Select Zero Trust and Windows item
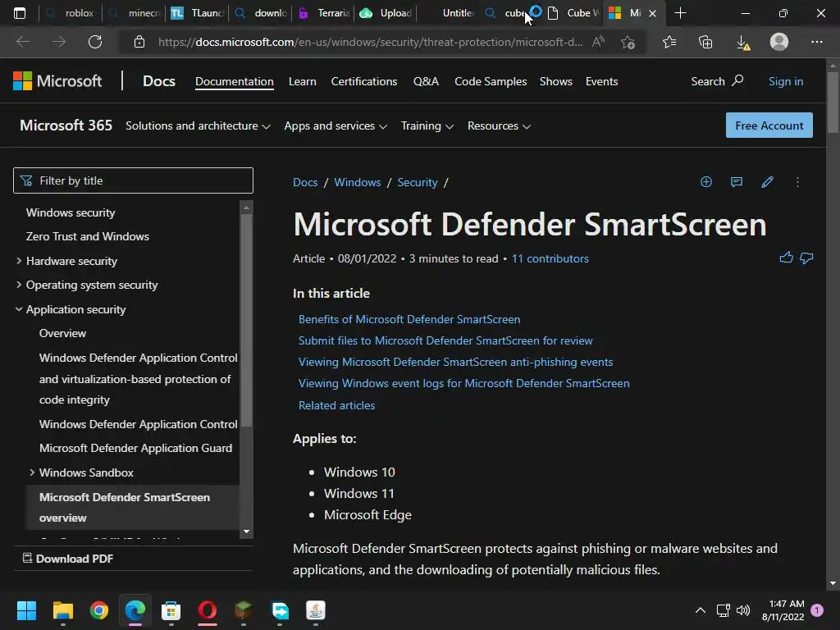 (x=87, y=236)
